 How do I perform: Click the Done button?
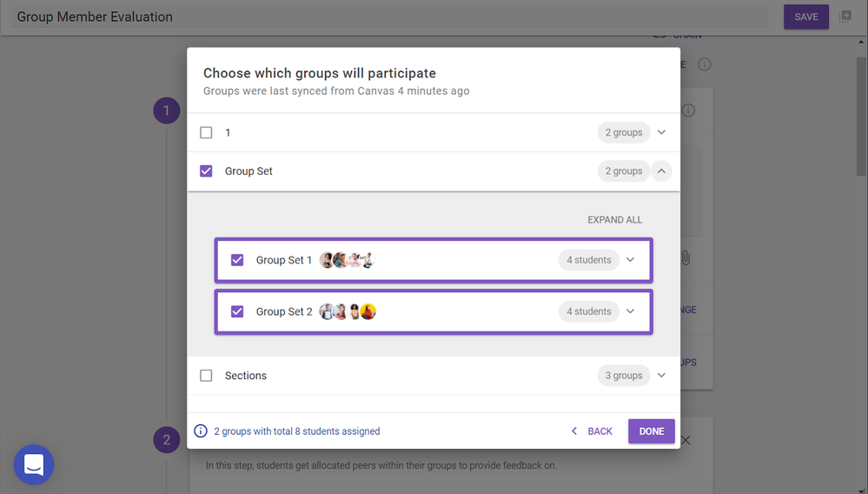652,431
